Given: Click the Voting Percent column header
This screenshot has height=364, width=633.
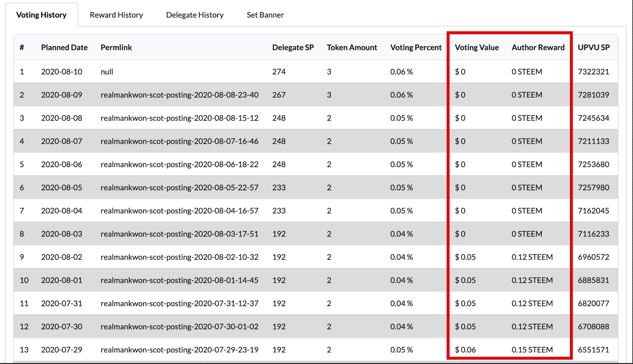Looking at the screenshot, I should point(416,48).
